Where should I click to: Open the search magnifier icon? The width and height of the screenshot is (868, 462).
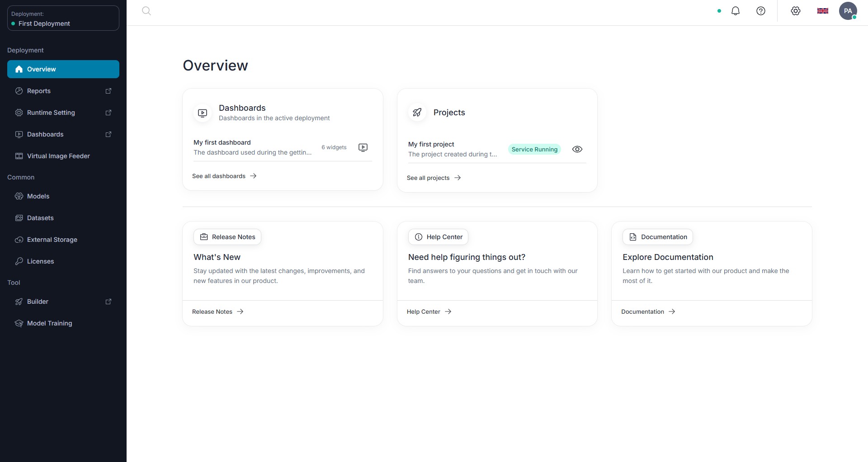pos(146,11)
